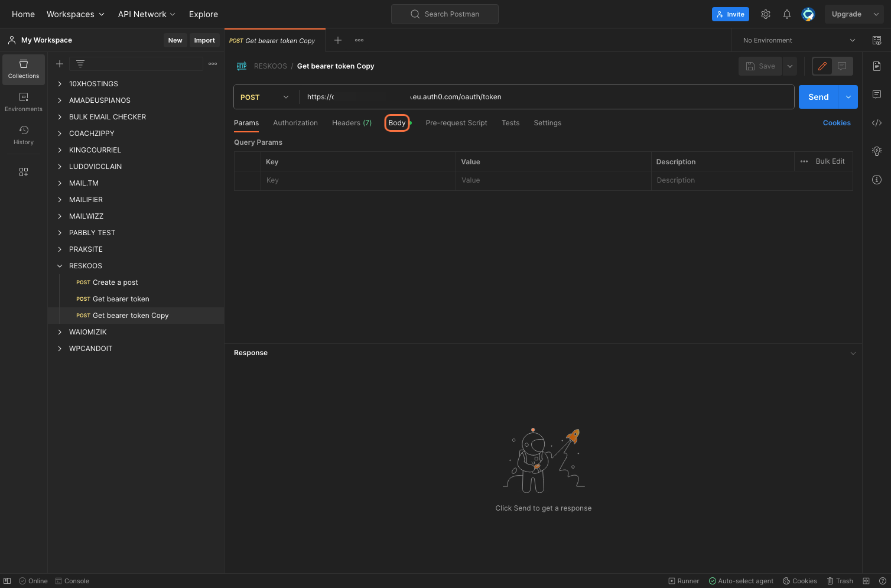Open the Console in status bar

click(x=72, y=581)
